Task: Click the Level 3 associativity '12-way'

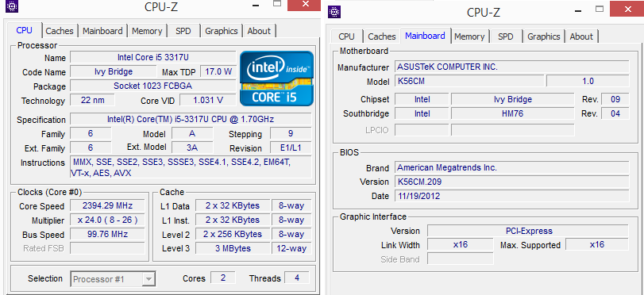Action: click(x=291, y=248)
